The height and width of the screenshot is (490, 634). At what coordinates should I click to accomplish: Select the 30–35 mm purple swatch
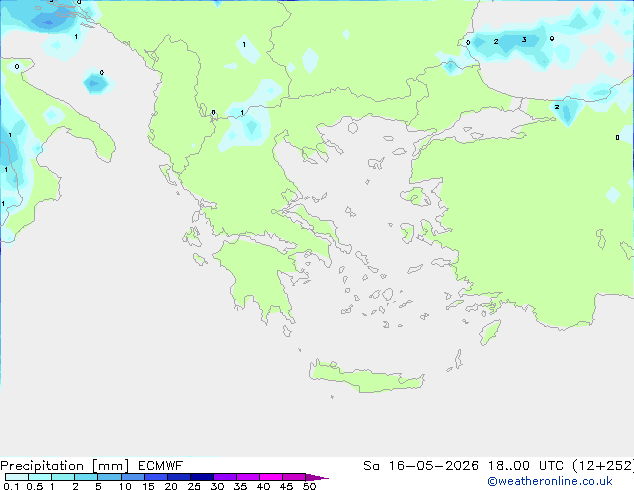225,477
